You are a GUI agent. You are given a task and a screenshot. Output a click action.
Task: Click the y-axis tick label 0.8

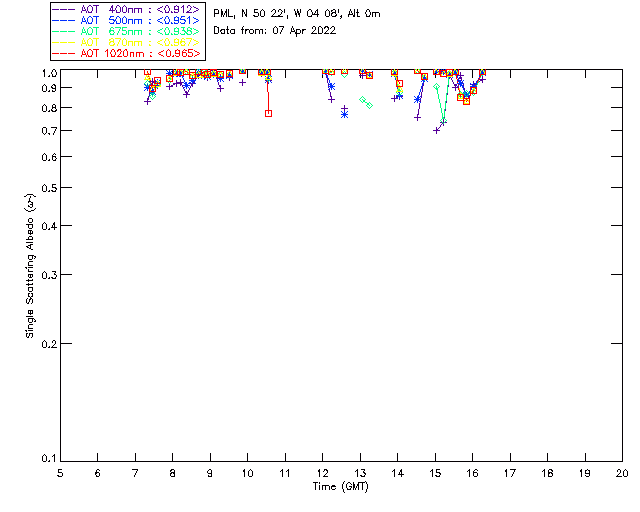[x=49, y=108]
